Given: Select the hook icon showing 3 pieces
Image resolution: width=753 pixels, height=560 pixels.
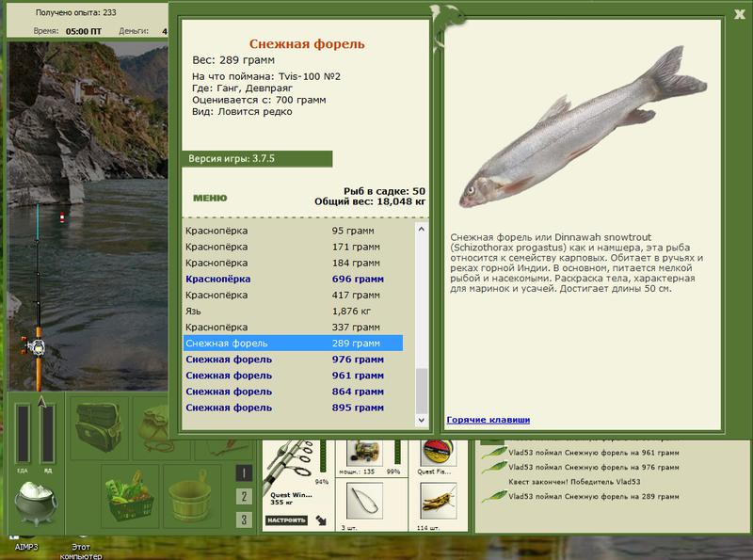Looking at the screenshot, I should coord(364,501).
